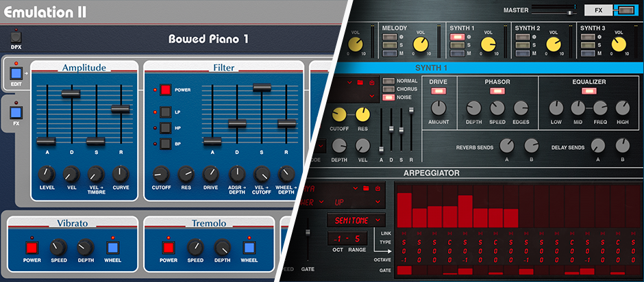
Task: Click the DPX button icon
Action: (x=16, y=38)
